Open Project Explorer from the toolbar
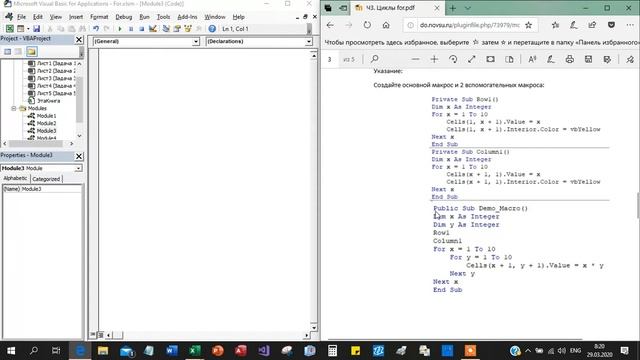Image resolution: width=640 pixels, height=360 pixels. click(x=166, y=29)
